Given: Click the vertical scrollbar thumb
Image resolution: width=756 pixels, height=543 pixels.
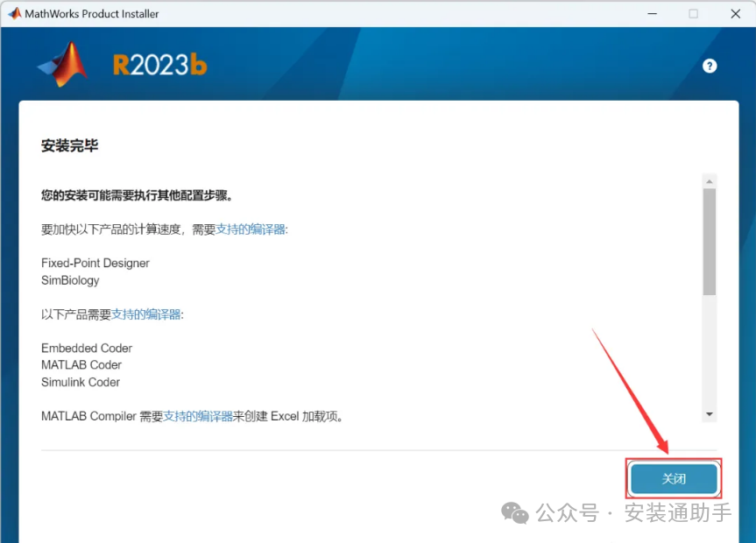Looking at the screenshot, I should tap(710, 242).
